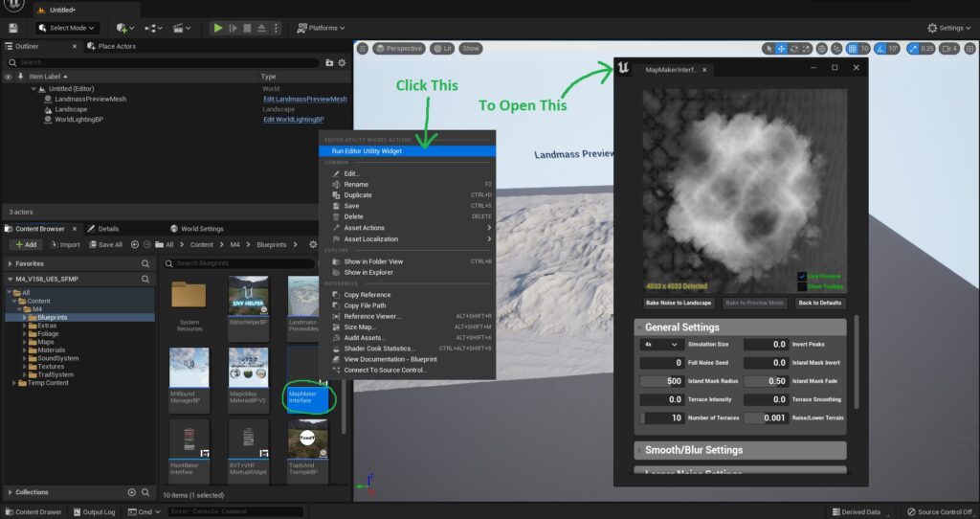
Task: Click the Number of Terraces value slider
Action: click(x=662, y=418)
